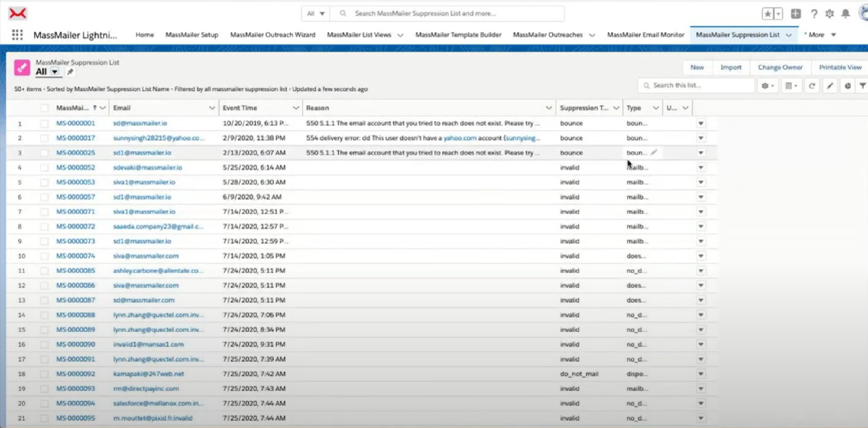Check the row for MS-0000088
The image size is (868, 428).
(x=44, y=315)
